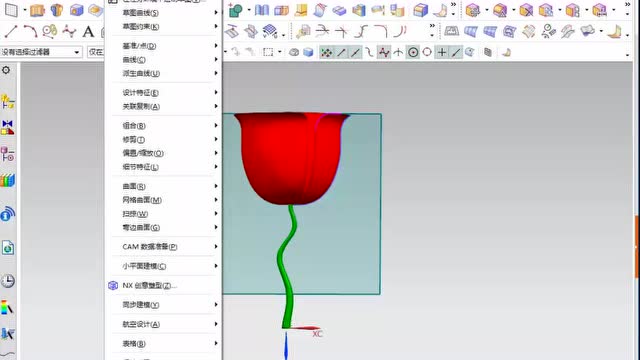Select the Text 'A' tool
The width and height of the screenshot is (640, 360).
tap(88, 31)
